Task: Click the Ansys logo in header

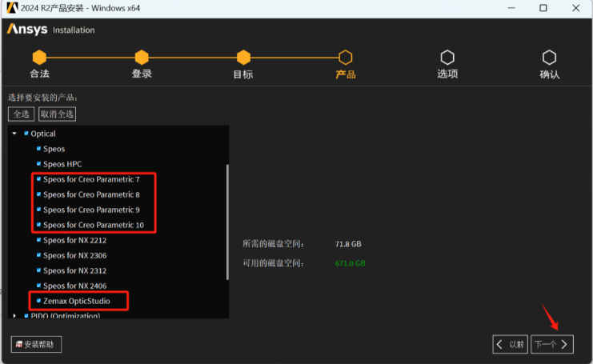Action: click(27, 30)
